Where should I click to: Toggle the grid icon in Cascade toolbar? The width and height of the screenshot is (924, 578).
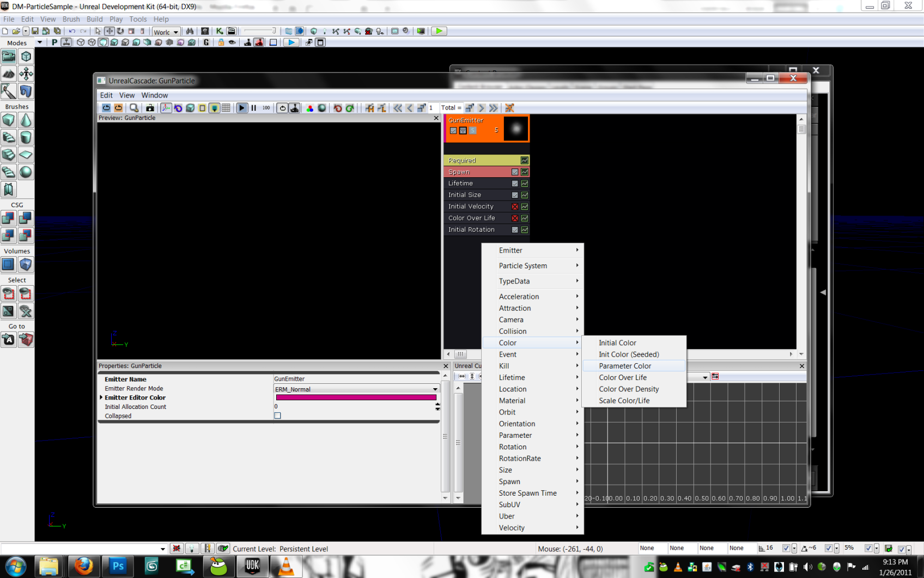tap(226, 108)
